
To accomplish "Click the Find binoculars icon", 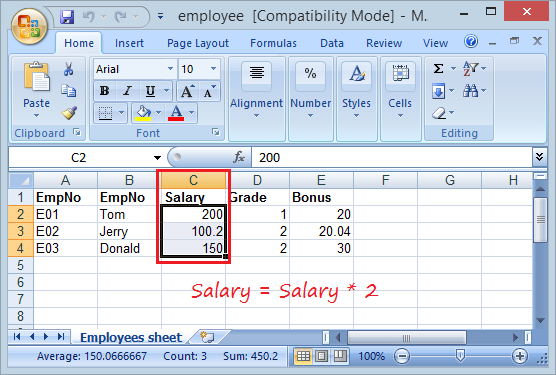I will coord(471,90).
